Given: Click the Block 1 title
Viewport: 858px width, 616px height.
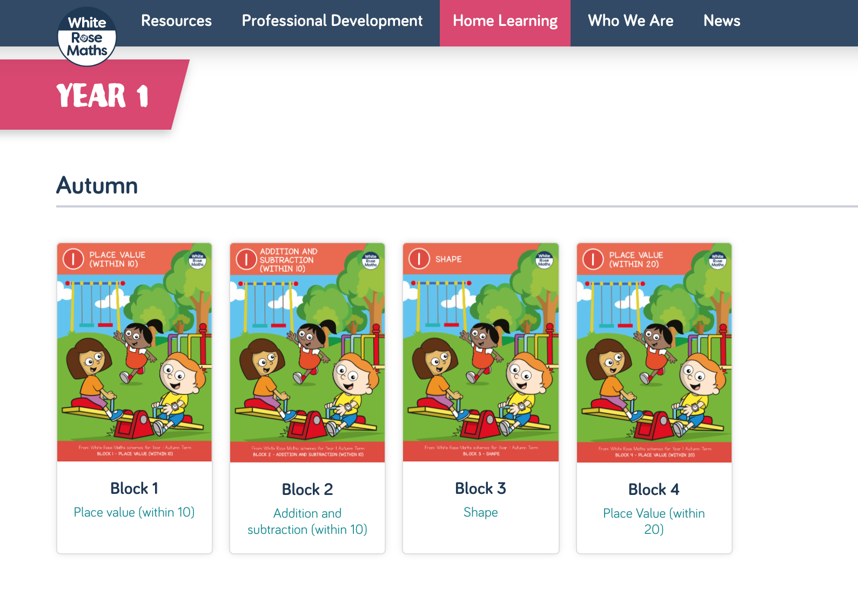Looking at the screenshot, I should (x=135, y=488).
